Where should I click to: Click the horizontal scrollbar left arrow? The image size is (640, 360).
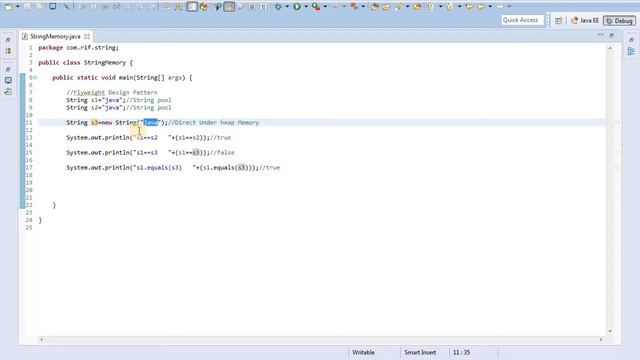click(x=41, y=340)
